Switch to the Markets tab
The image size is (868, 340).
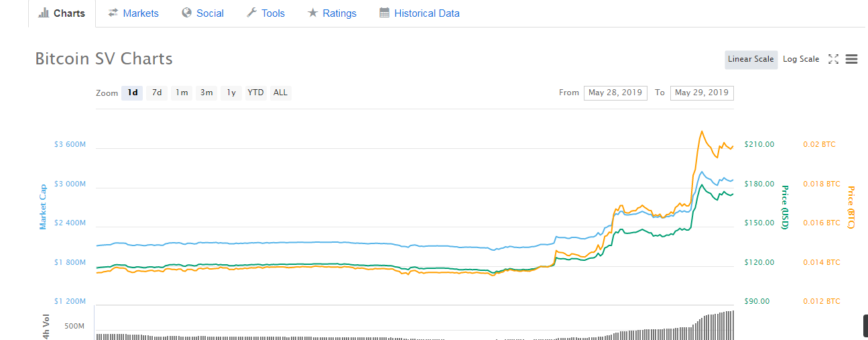(133, 13)
